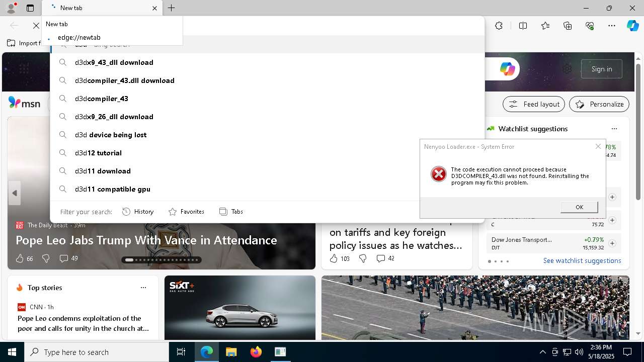
Task: Open comments on Pope Leo story
Action: pos(68,258)
